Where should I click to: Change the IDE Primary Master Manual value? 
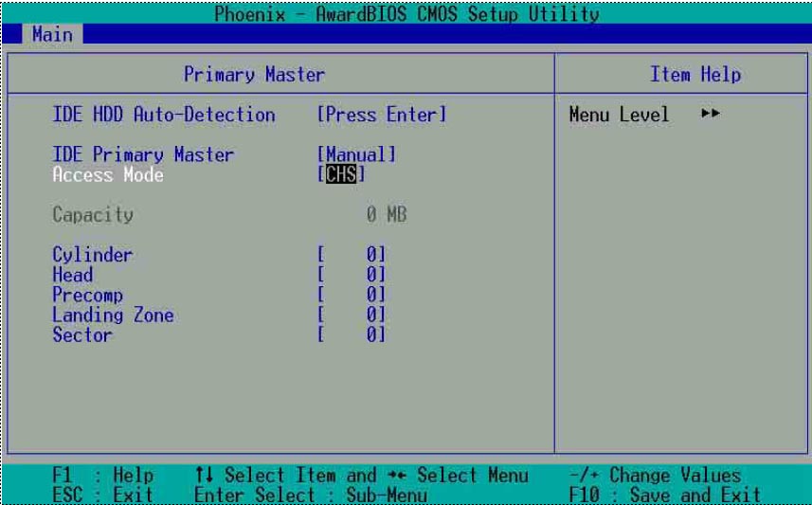tap(357, 154)
